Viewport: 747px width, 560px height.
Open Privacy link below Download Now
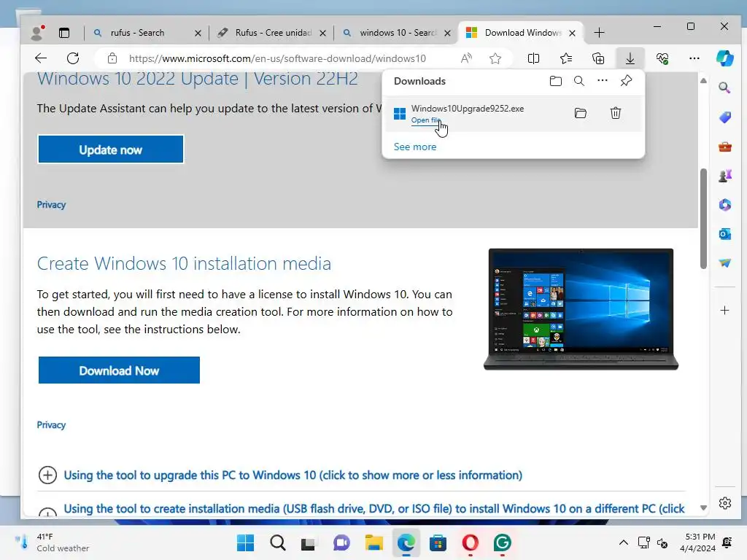click(52, 425)
